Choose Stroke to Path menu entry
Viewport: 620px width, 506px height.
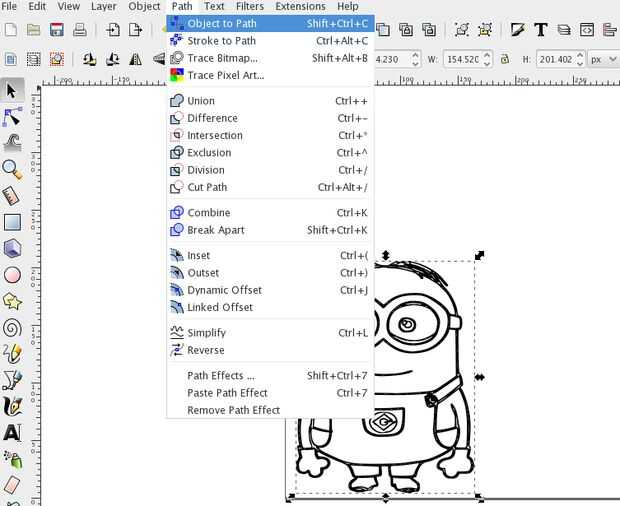270,41
